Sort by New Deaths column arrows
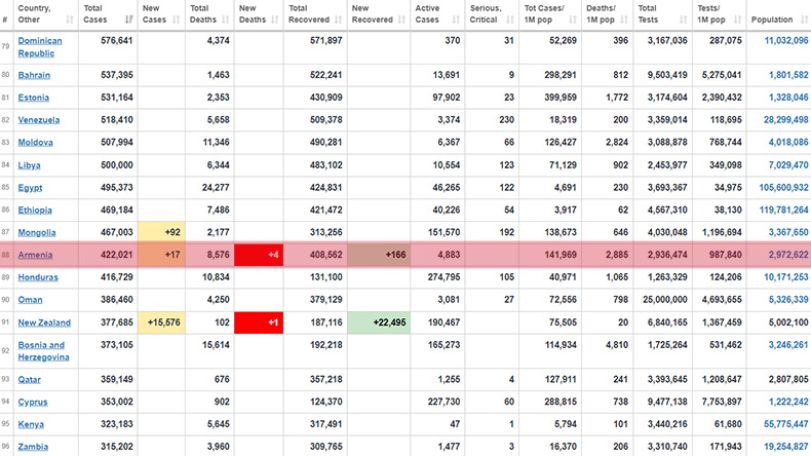This screenshot has height=456, width=811. pyautogui.click(x=275, y=20)
